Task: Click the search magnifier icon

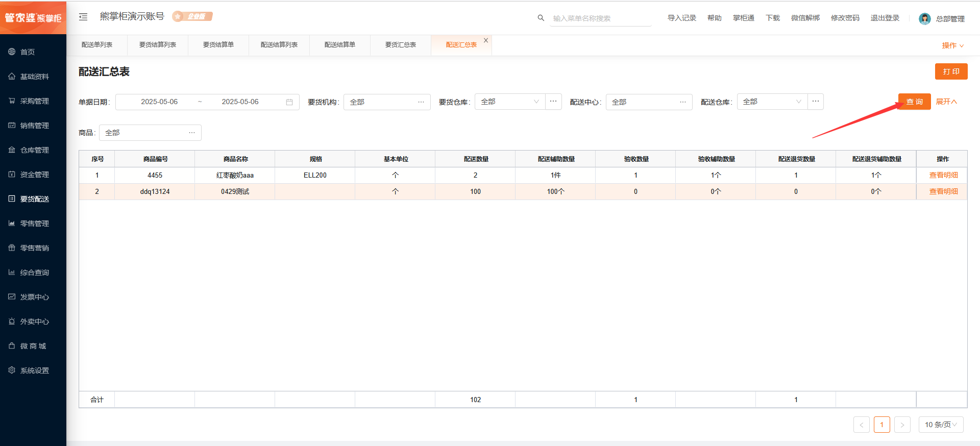Action: pos(541,18)
